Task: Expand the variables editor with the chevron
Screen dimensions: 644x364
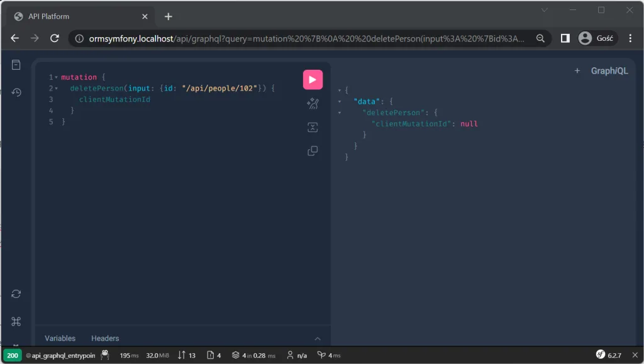Action: (318, 339)
